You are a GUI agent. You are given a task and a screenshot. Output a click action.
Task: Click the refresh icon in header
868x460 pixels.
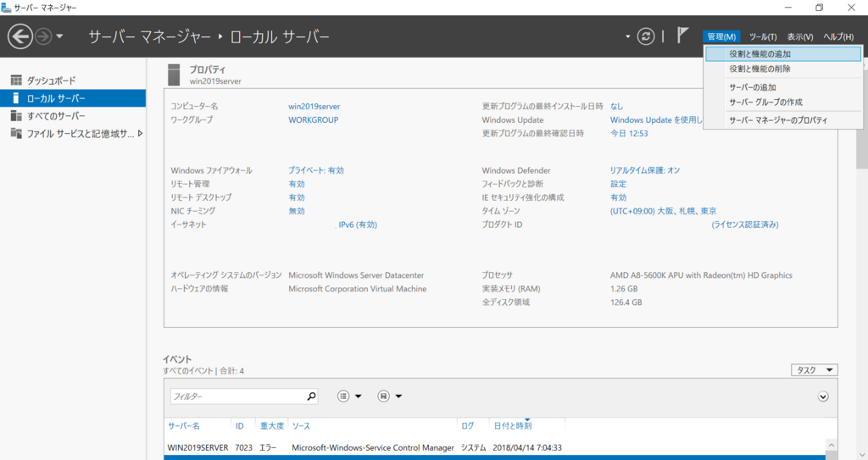(x=645, y=36)
